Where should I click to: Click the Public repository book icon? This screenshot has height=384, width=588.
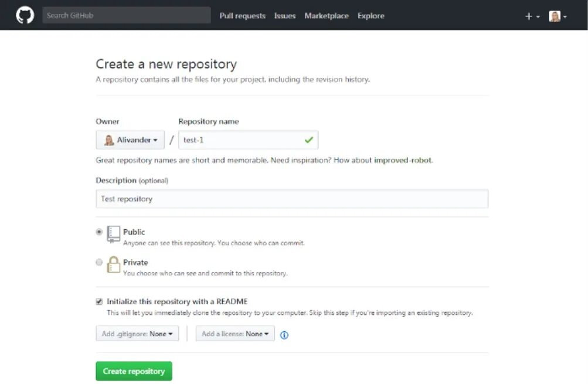click(x=113, y=234)
